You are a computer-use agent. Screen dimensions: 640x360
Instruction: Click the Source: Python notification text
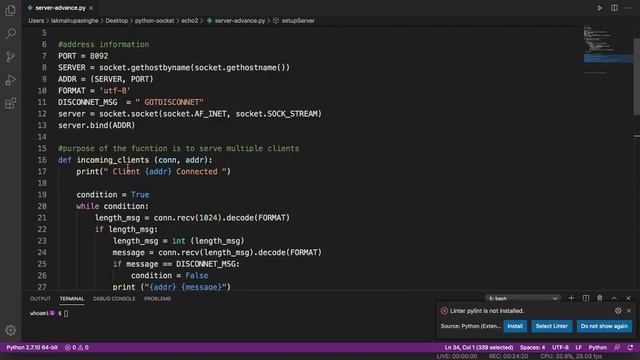click(470, 326)
